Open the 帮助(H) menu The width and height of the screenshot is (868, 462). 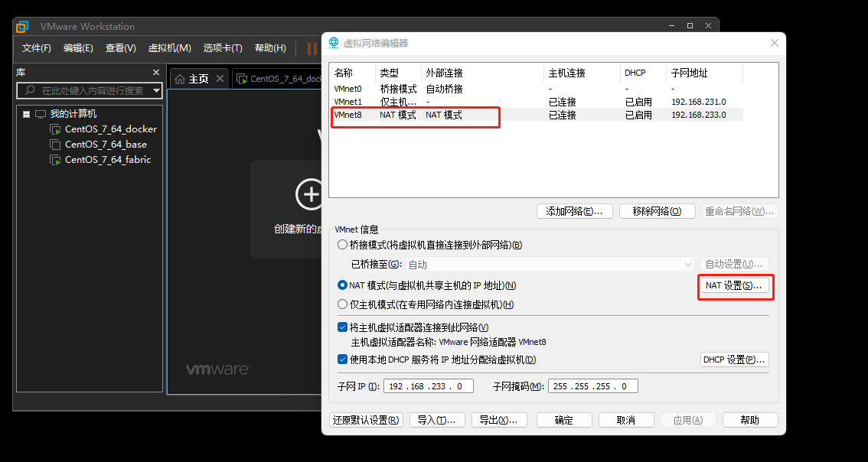pos(270,48)
